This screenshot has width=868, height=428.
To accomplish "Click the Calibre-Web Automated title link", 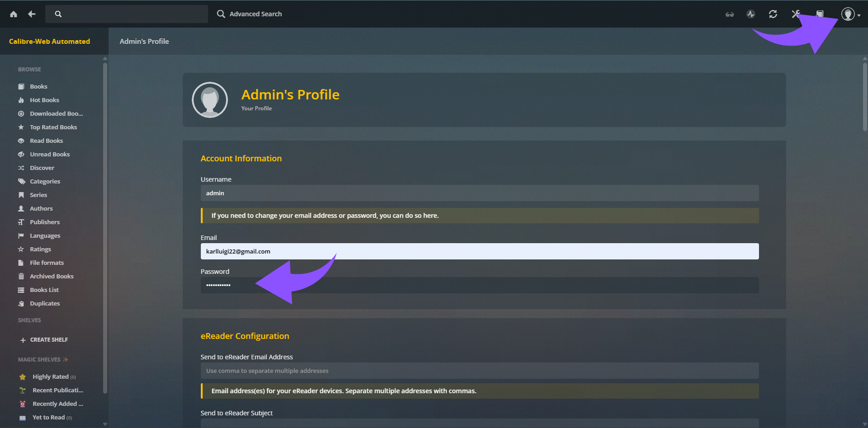I will [x=50, y=42].
